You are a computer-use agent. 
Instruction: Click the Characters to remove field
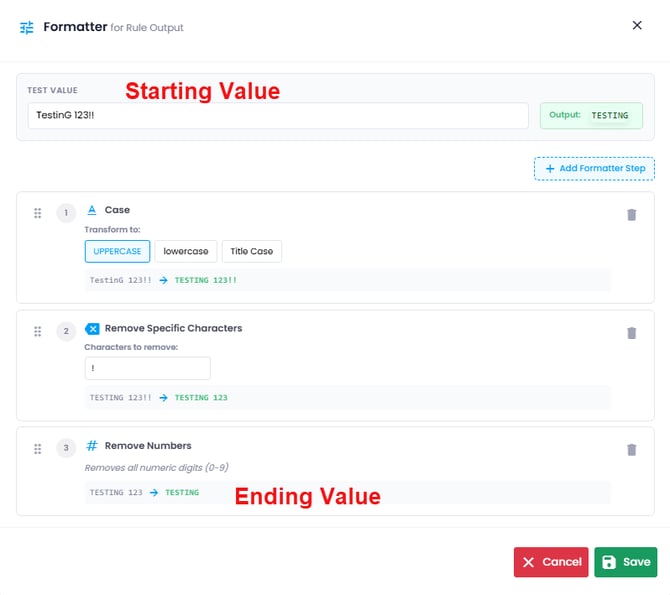pos(147,368)
